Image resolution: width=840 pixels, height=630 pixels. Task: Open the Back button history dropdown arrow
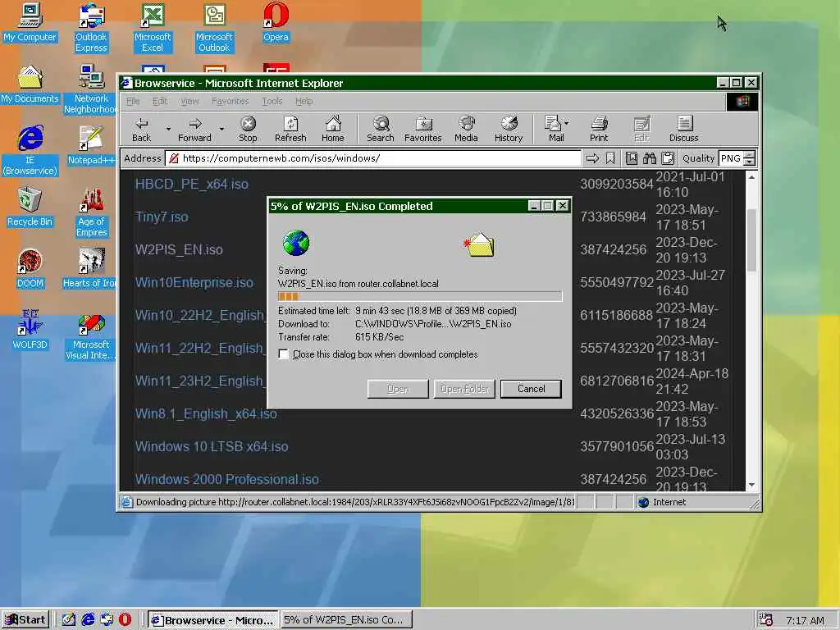click(168, 129)
